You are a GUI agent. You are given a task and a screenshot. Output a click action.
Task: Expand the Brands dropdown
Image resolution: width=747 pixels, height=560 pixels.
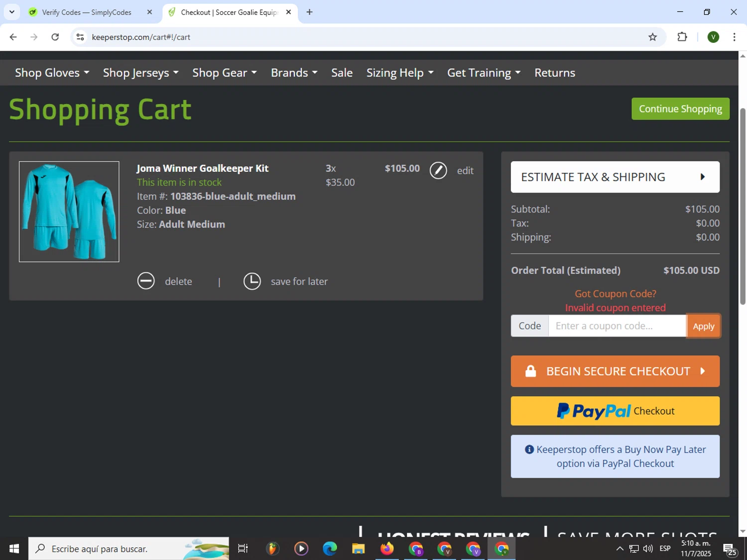pyautogui.click(x=294, y=73)
